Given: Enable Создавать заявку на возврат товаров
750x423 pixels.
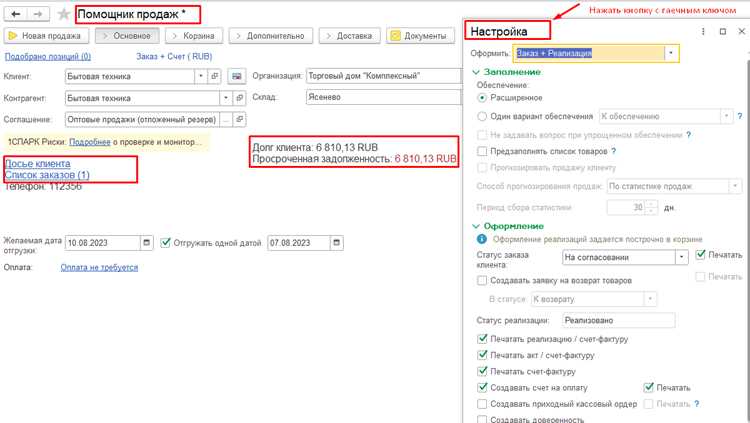Looking at the screenshot, I should [x=482, y=280].
